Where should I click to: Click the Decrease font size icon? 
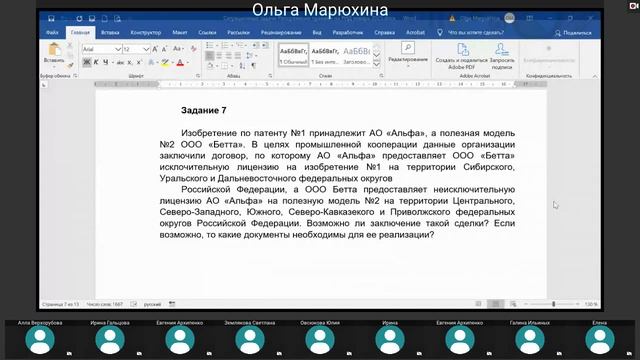click(164, 49)
